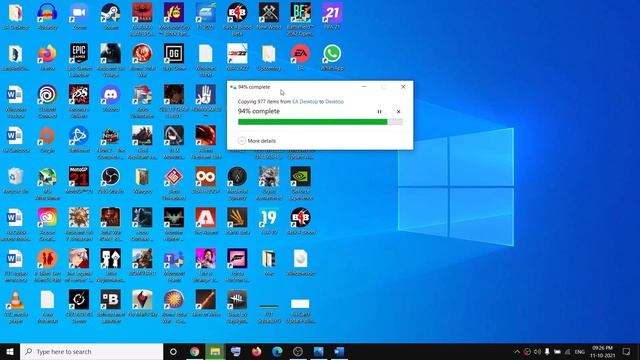
Task: Open the volume control in system tray
Action: pyautogui.click(x=537, y=351)
